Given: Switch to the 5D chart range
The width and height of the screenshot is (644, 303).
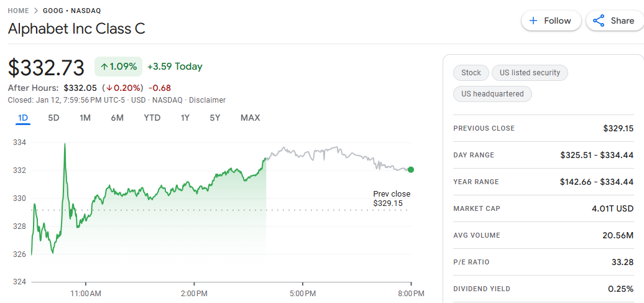Looking at the screenshot, I should point(54,118).
